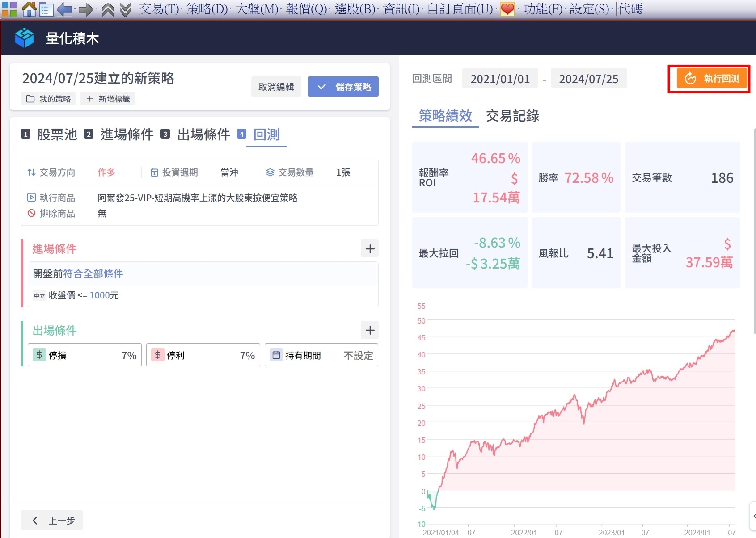Click the home icon in toolbar
This screenshot has height=538, width=756.
pyautogui.click(x=29, y=9)
